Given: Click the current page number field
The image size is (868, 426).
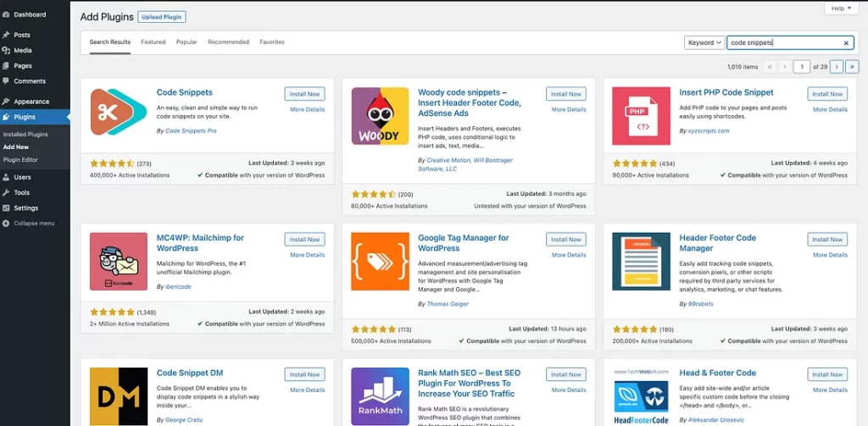Looking at the screenshot, I should pos(801,66).
